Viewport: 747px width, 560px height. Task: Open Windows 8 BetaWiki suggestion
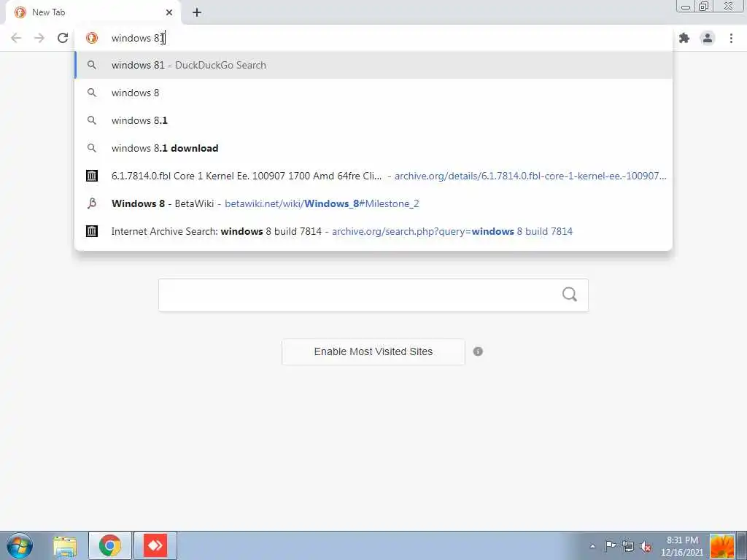coord(373,203)
